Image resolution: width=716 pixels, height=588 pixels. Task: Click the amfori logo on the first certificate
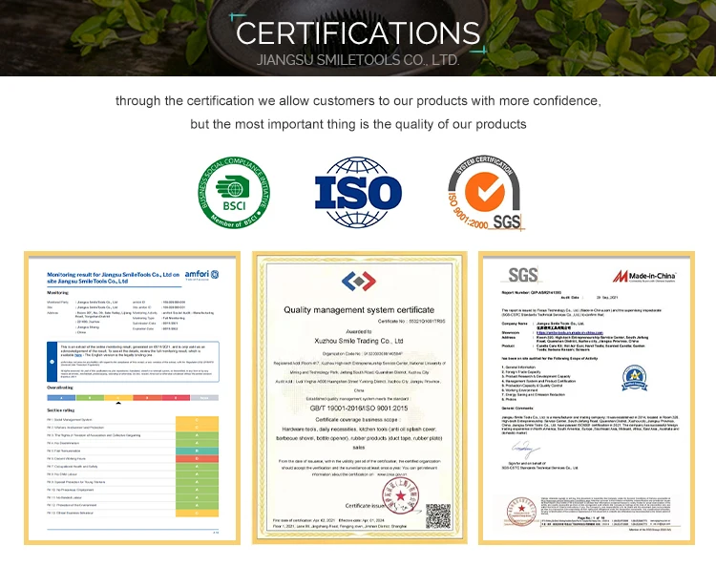coord(201,275)
